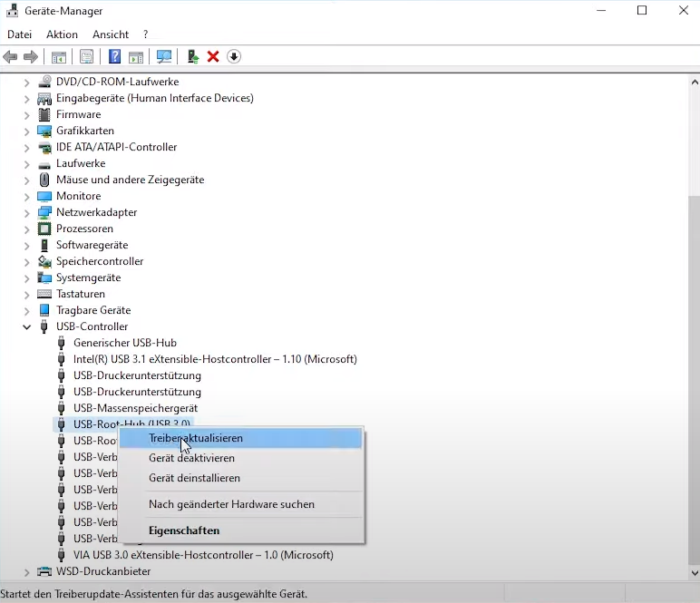Click the Tragbare Geräte icon

(x=44, y=310)
